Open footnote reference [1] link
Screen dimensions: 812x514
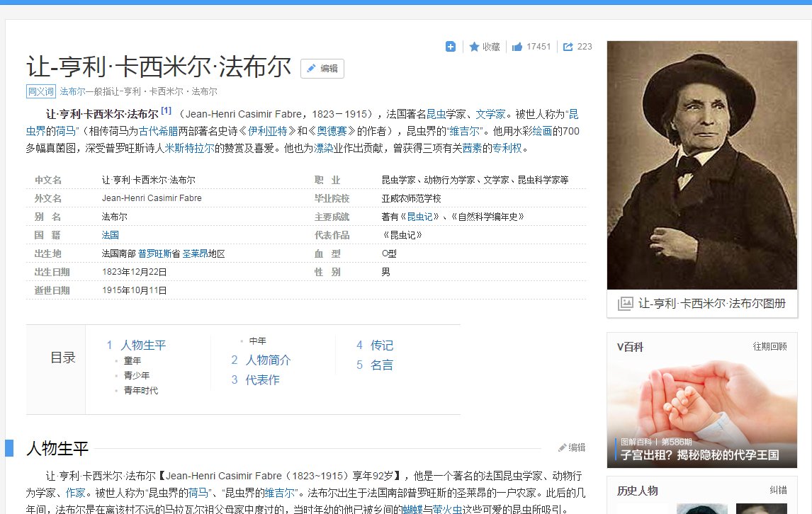coord(167,110)
